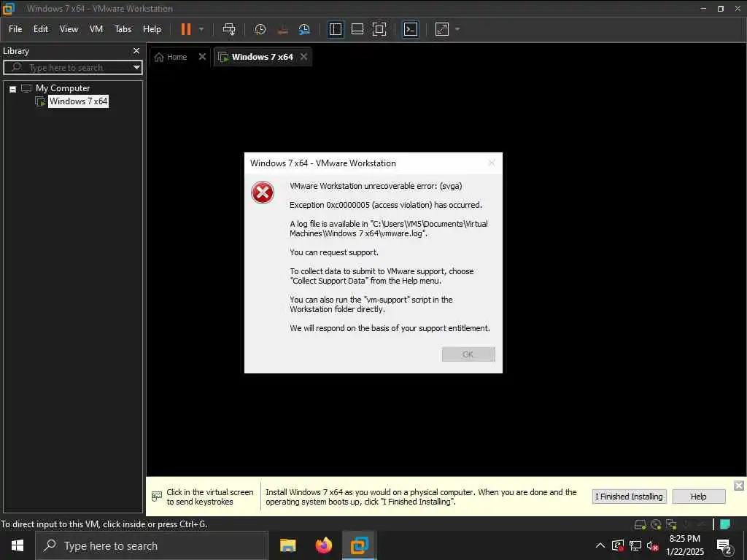Open the View menu
Viewport: 747px width, 560px height.
click(x=69, y=29)
